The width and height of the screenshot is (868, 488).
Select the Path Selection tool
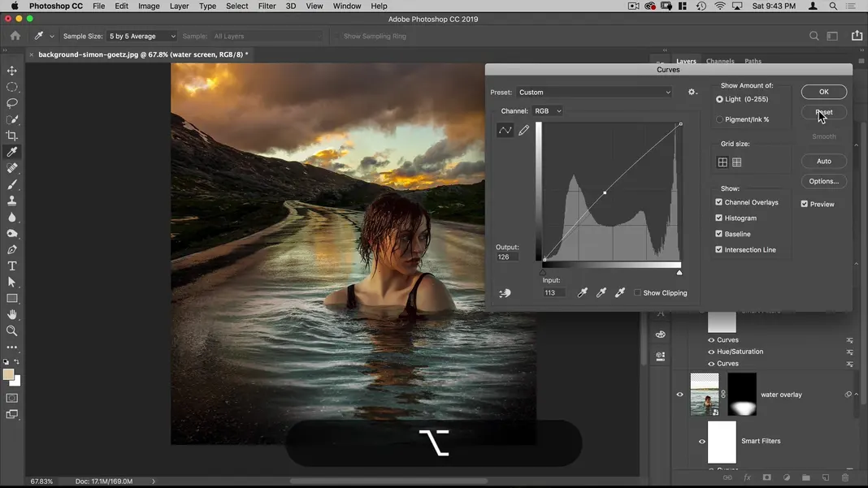pyautogui.click(x=11, y=283)
